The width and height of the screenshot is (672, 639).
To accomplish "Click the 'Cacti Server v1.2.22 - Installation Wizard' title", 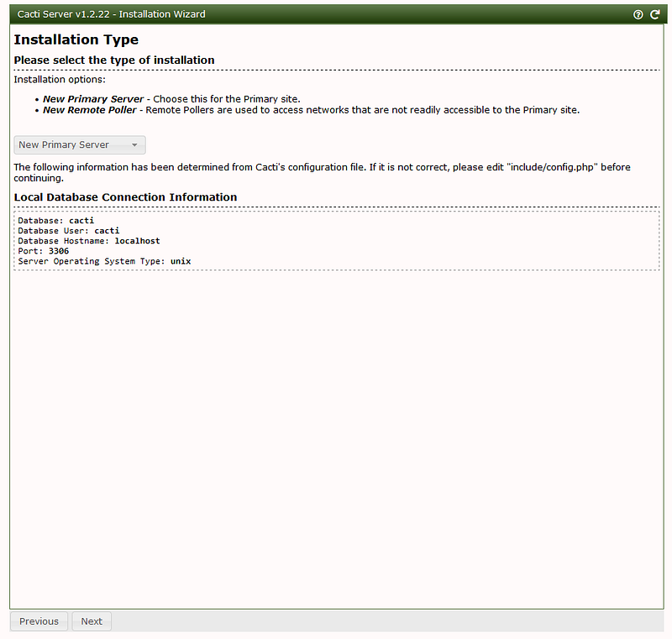I will tap(112, 14).
